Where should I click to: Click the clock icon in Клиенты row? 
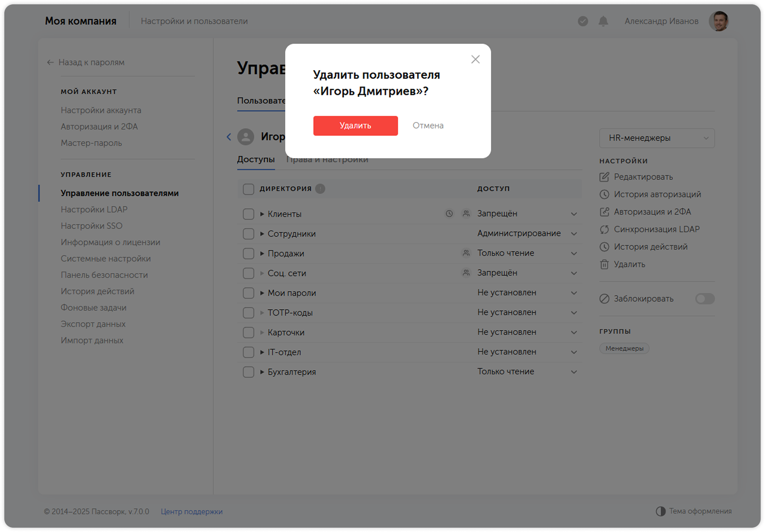[x=449, y=214]
